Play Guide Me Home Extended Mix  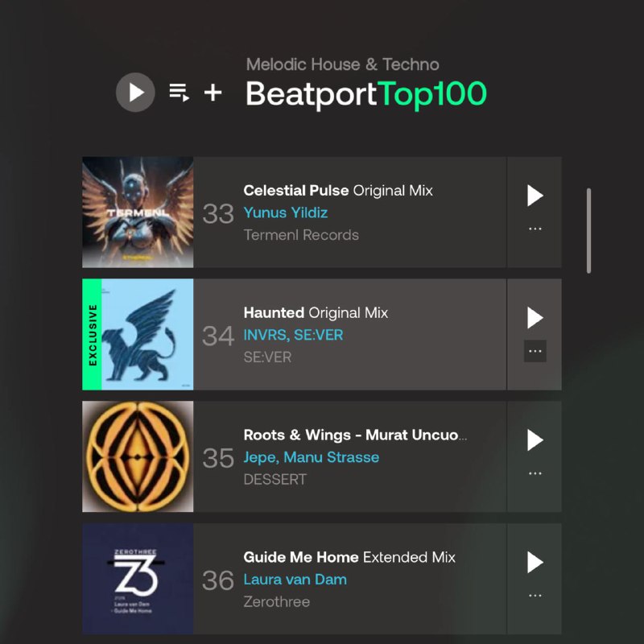535,562
